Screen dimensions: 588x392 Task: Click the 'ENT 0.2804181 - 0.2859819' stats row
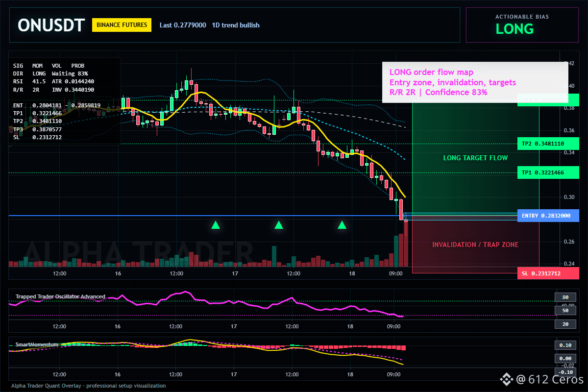[57, 105]
